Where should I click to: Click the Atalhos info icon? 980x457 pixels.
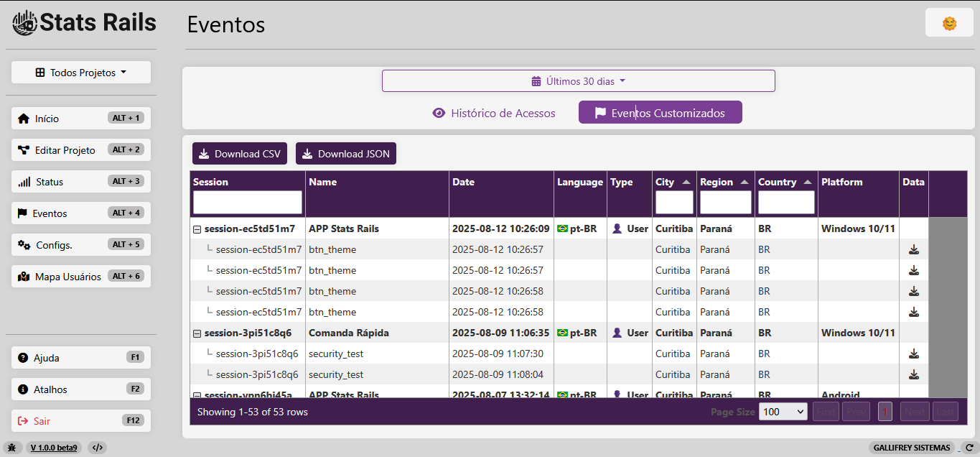coord(23,389)
